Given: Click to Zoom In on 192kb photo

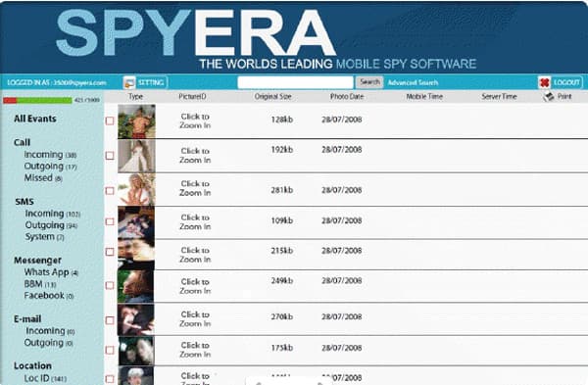Looking at the screenshot, I should click(195, 155).
